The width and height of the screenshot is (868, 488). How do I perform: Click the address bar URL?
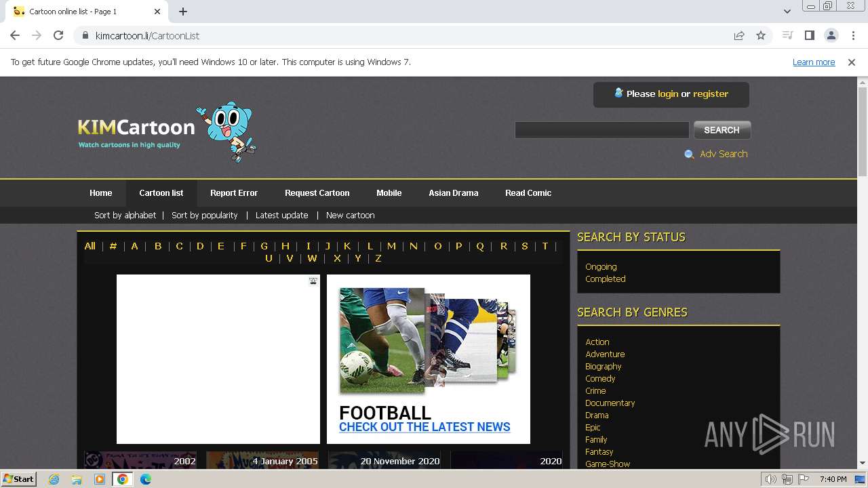(147, 36)
